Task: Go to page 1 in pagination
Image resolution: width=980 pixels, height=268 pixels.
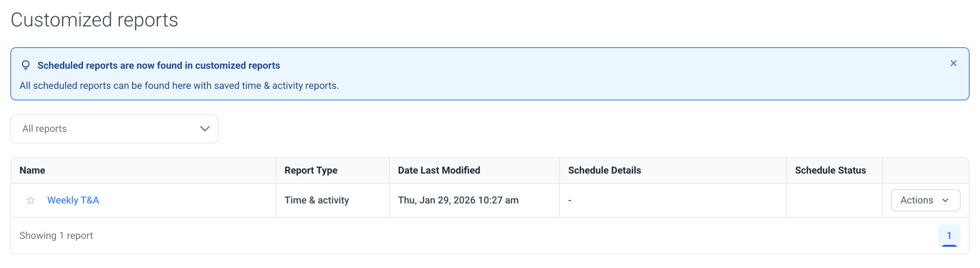Action: pos(949,236)
